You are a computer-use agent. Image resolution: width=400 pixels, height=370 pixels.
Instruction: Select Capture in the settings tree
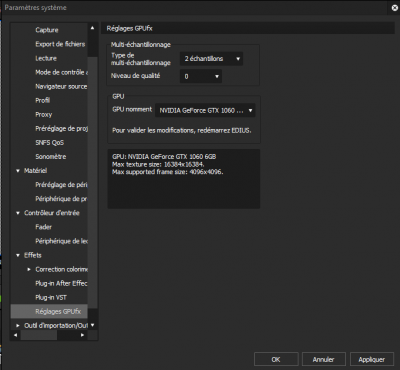(x=47, y=30)
